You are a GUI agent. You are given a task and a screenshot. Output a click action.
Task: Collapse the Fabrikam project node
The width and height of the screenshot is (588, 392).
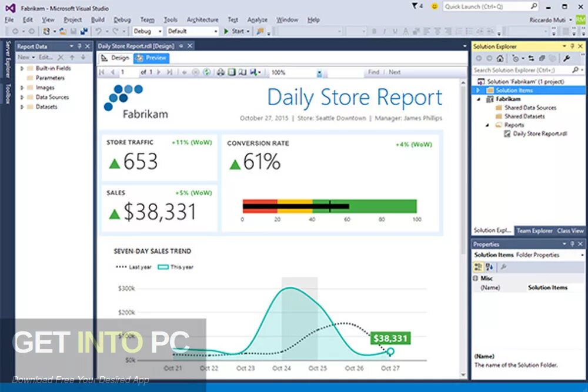(479, 99)
